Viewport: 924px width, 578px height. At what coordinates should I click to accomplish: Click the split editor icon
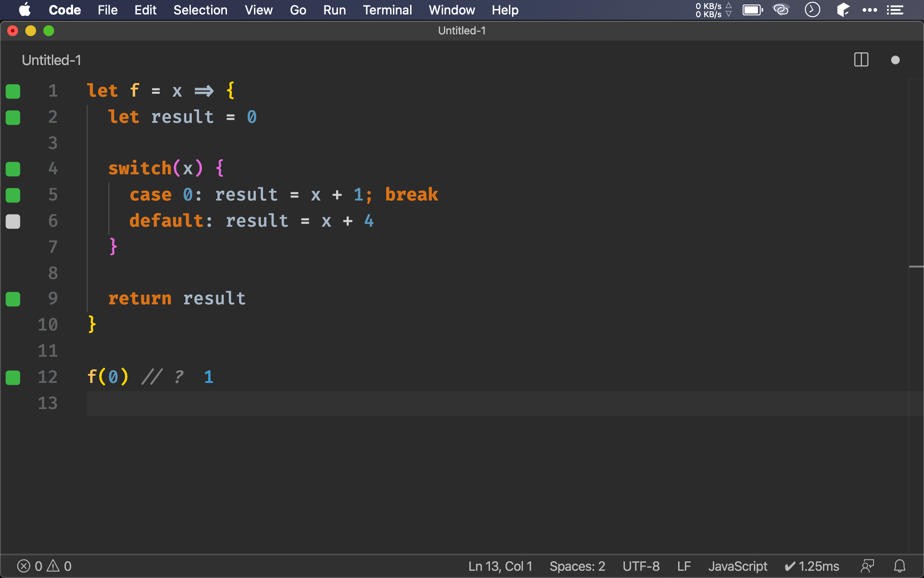[861, 60]
